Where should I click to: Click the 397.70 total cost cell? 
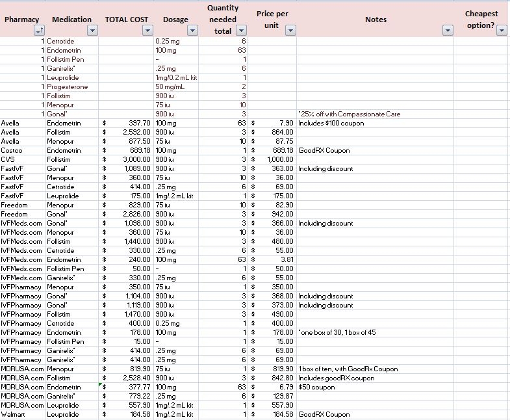tap(126, 123)
